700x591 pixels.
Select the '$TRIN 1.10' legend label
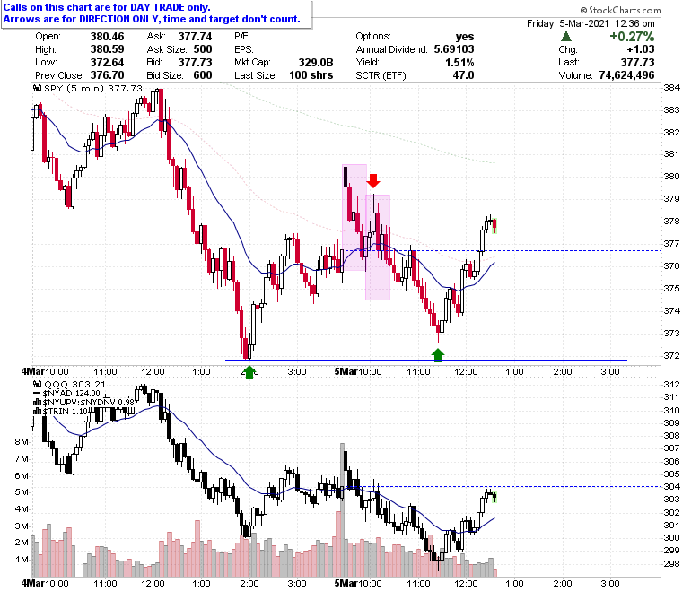[66, 411]
